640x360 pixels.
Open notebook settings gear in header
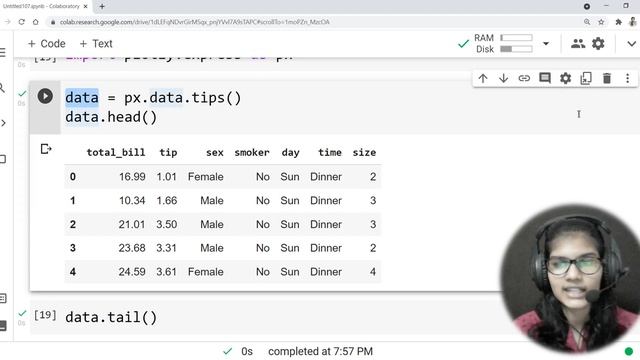click(x=598, y=43)
